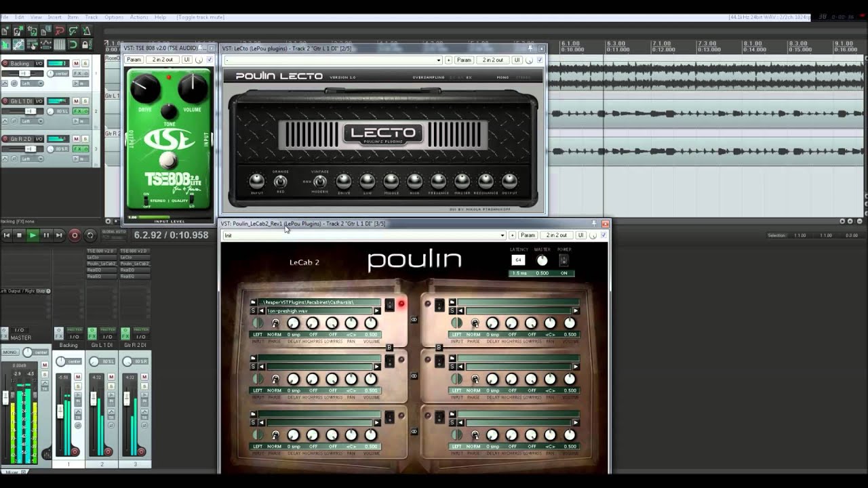868x488 pixels.
Task: Toggle bypass checkbox in TSE 808 window
Action: 210,60
